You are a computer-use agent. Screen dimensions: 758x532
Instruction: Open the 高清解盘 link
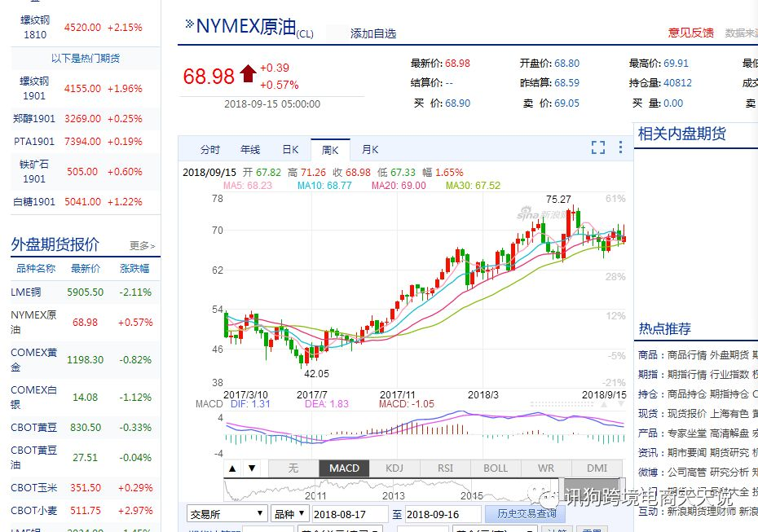(729, 433)
